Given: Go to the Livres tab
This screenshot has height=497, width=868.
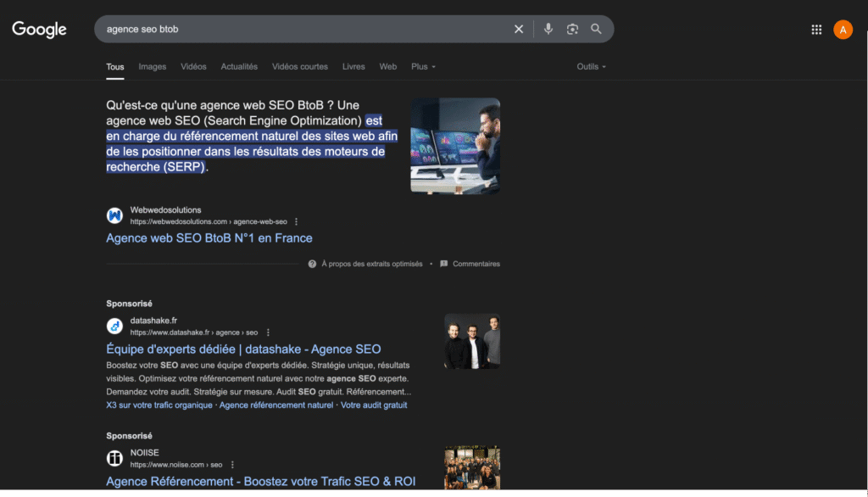Looking at the screenshot, I should [353, 66].
